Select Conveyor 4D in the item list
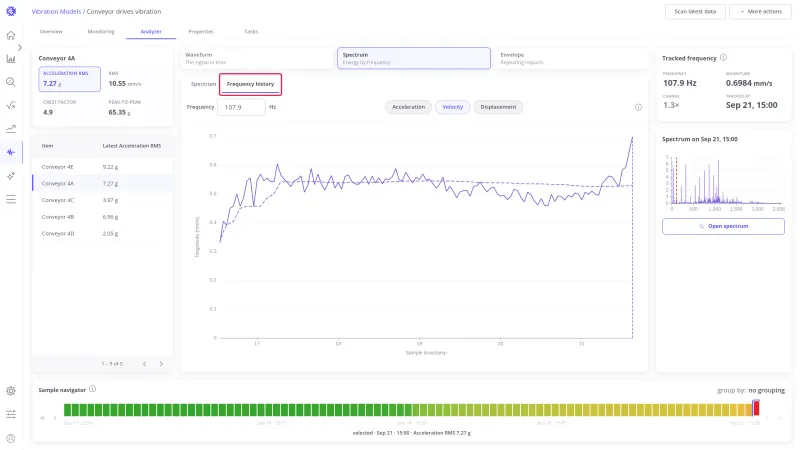800x450 pixels. [103, 234]
